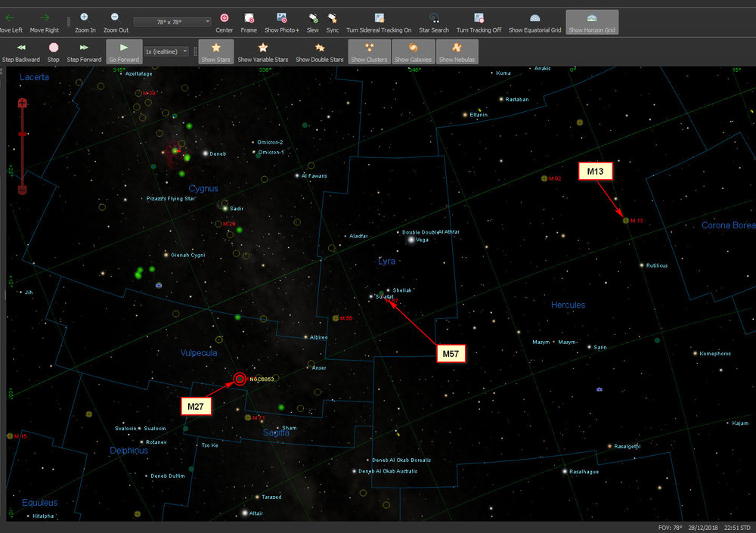Viewport: 756px width, 533px height.
Task: Toggle Show Equatorial Grid
Action: (x=534, y=23)
